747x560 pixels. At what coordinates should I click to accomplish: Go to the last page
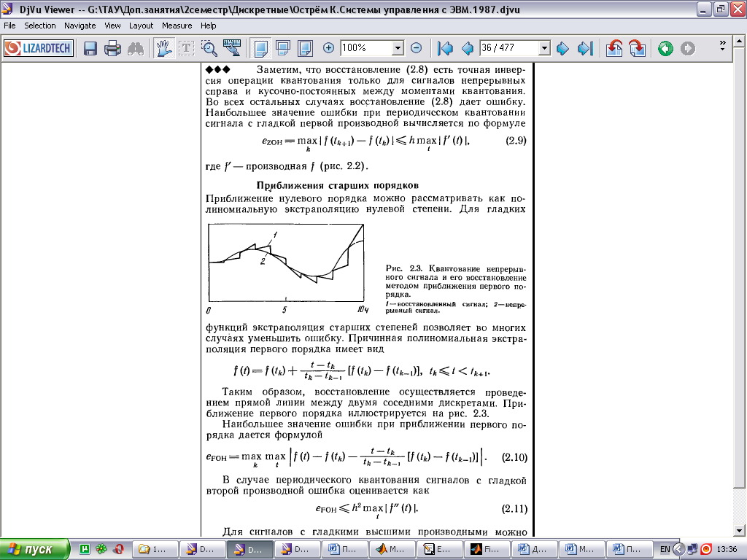pos(585,48)
